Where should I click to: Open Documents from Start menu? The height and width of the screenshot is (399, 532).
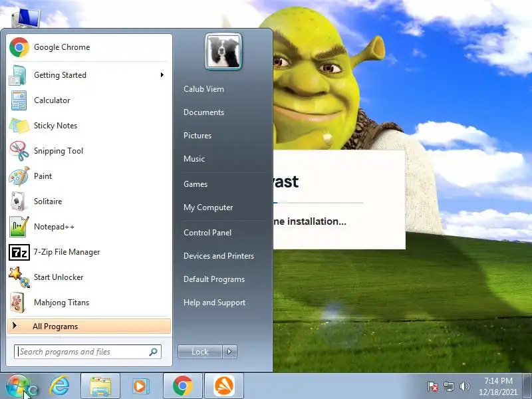click(203, 112)
